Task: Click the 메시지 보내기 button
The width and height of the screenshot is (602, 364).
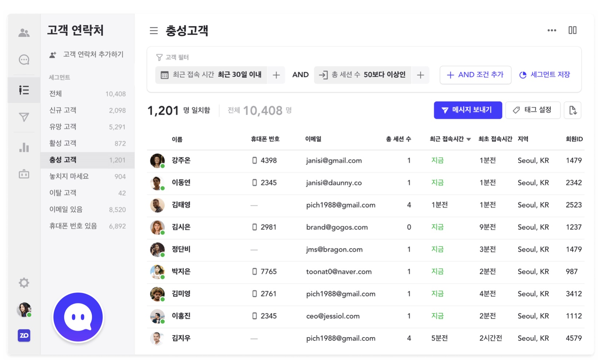Action: [468, 110]
